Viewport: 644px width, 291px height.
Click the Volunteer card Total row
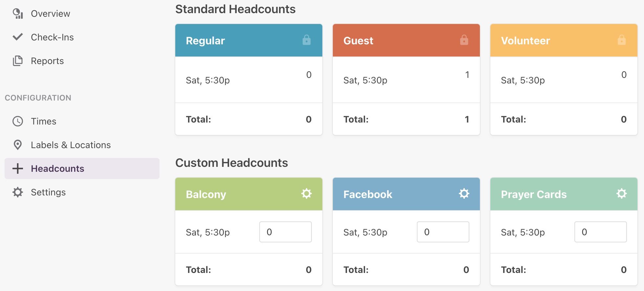[564, 119]
